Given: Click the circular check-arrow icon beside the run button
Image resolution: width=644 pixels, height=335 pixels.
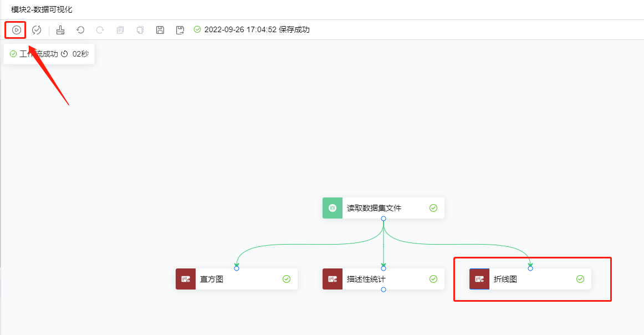Looking at the screenshot, I should click(x=37, y=29).
